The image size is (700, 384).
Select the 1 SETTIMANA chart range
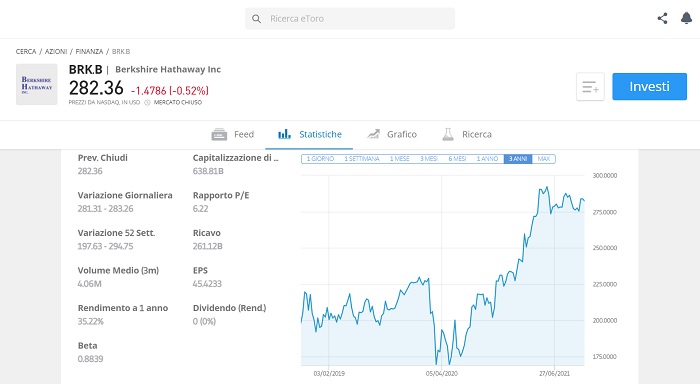click(362, 159)
